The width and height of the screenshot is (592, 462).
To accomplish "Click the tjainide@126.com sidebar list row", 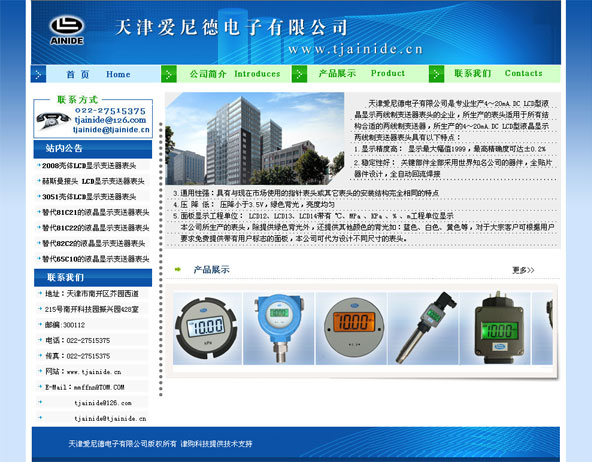I will pyautogui.click(x=92, y=403).
